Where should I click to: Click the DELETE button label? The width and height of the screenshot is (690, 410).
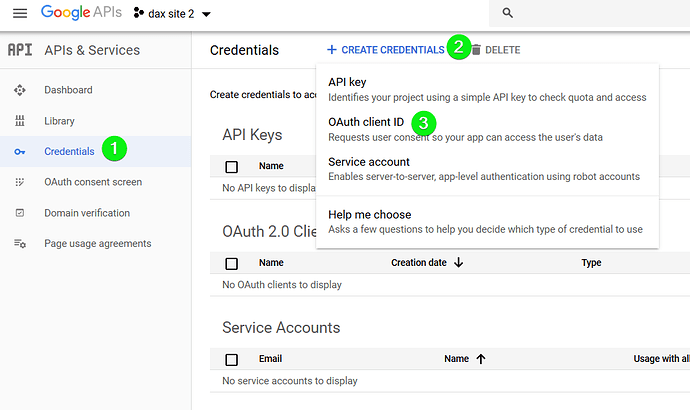[x=503, y=50]
